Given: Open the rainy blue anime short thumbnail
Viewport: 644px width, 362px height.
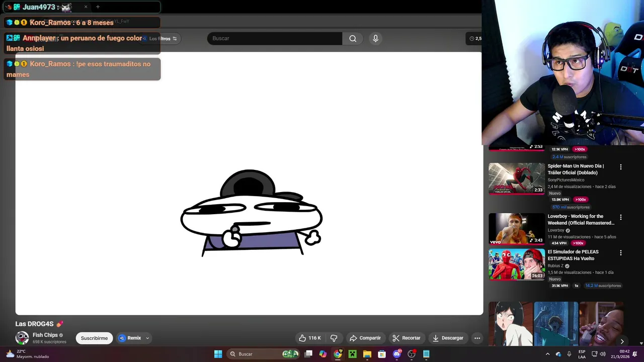Looking at the screenshot, I should click(x=555, y=324).
